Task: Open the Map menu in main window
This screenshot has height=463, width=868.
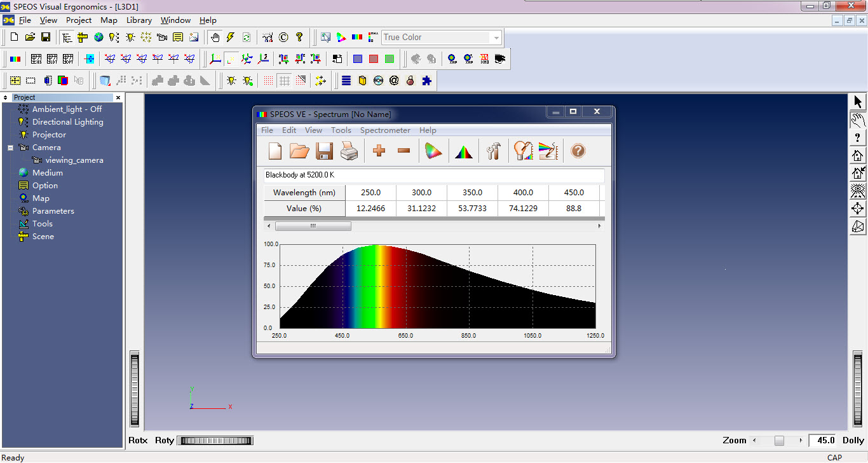Action: (109, 20)
